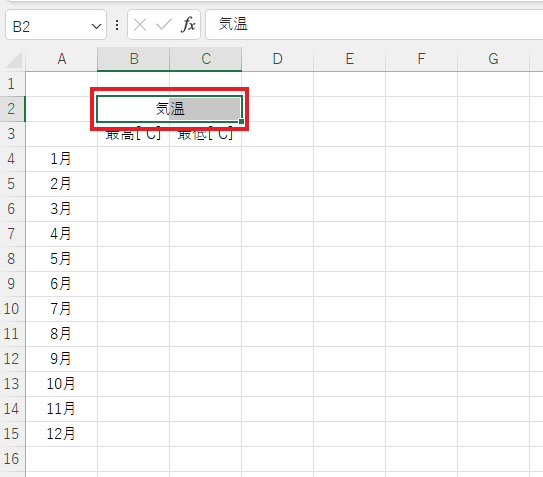
Task: Select row 1 header
Action: coord(12,84)
